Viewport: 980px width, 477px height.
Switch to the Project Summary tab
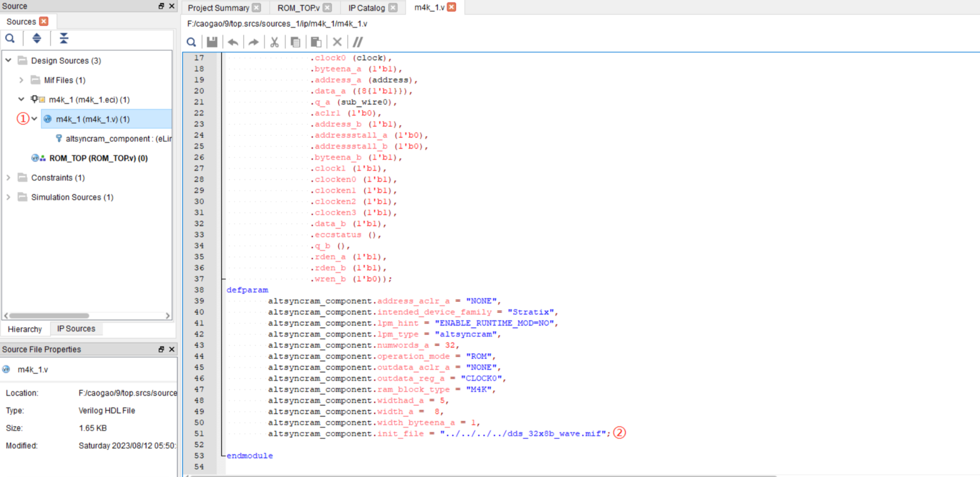click(x=218, y=8)
